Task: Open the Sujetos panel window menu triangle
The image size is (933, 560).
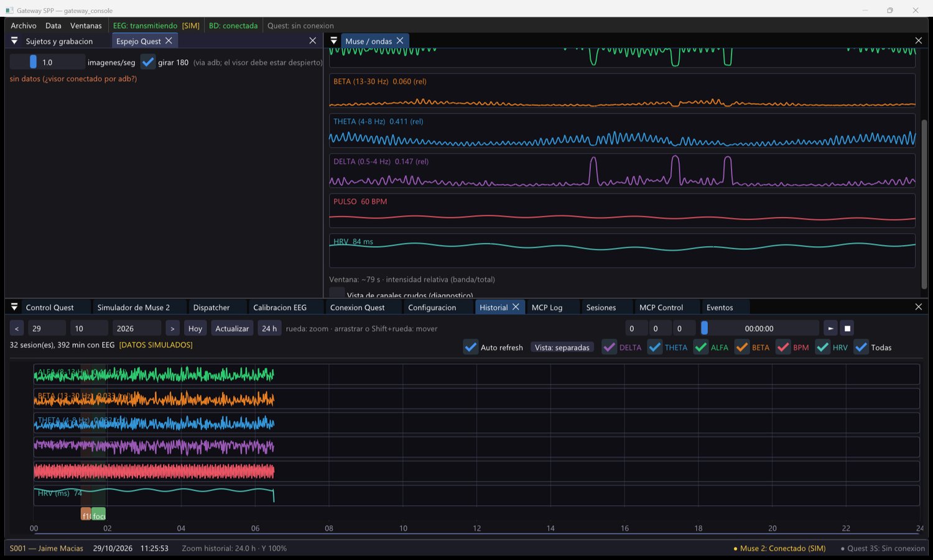Action: (14, 40)
